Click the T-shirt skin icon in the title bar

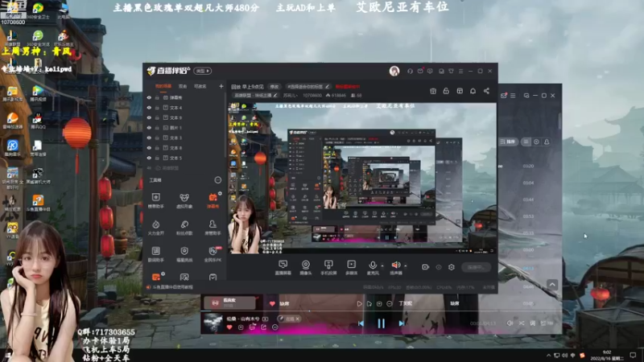(x=451, y=71)
